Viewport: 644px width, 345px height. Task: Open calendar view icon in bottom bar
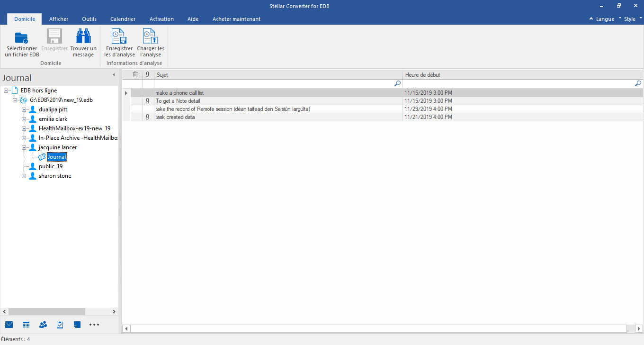[x=26, y=325]
